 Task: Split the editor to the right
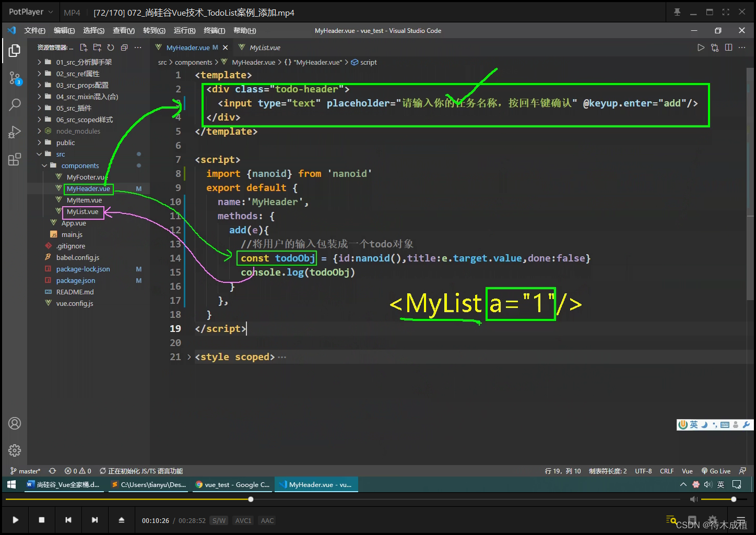pos(728,47)
